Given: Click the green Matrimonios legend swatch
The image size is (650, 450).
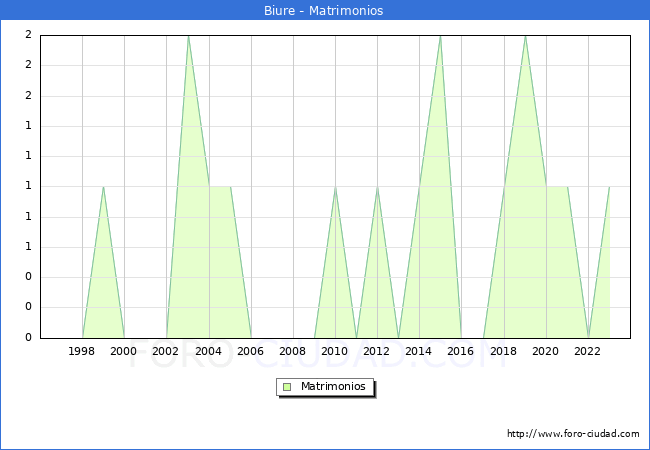Looking at the screenshot, I should point(287,387).
